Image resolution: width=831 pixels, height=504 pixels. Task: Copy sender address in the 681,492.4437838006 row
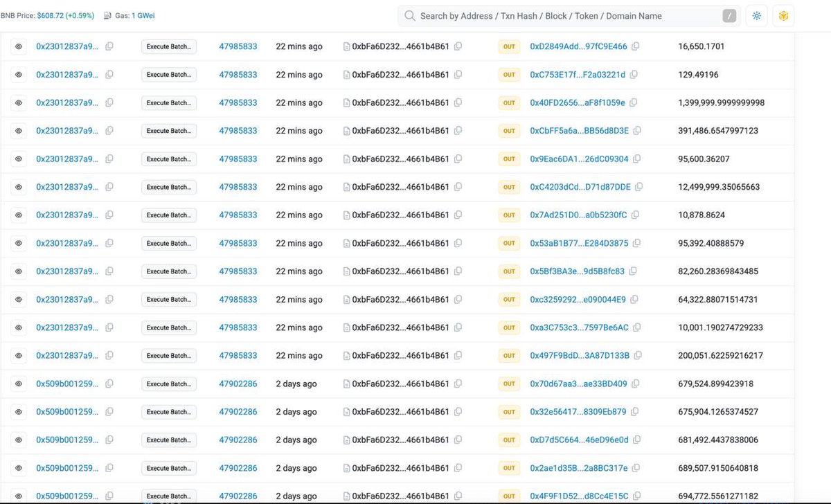pos(457,440)
